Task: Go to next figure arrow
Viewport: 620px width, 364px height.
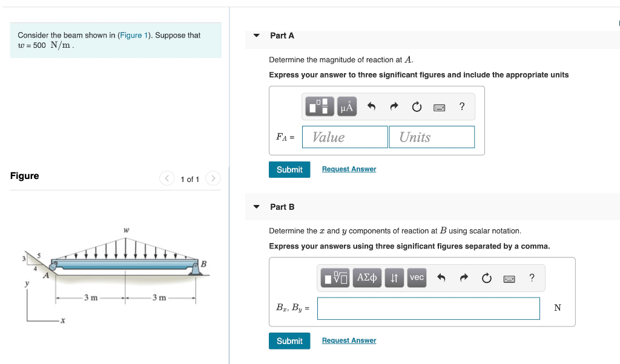Action: click(x=213, y=178)
